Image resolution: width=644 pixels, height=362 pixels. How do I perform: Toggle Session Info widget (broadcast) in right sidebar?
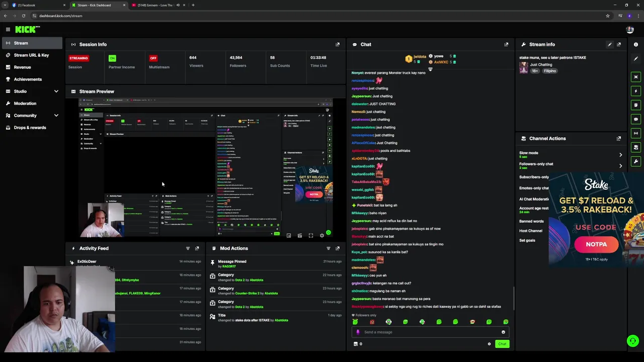click(x=636, y=133)
